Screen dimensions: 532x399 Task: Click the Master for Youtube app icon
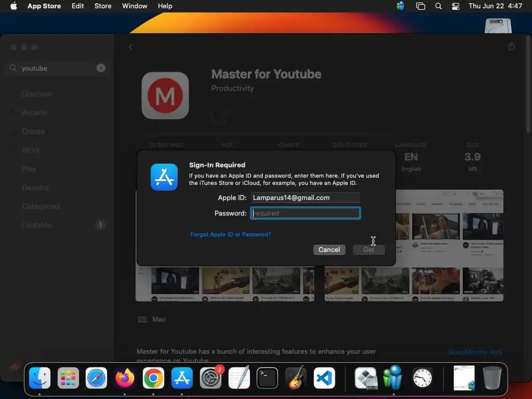point(165,96)
